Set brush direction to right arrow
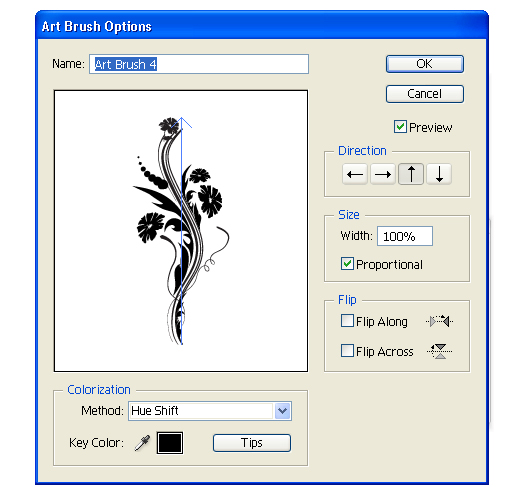 [383, 174]
